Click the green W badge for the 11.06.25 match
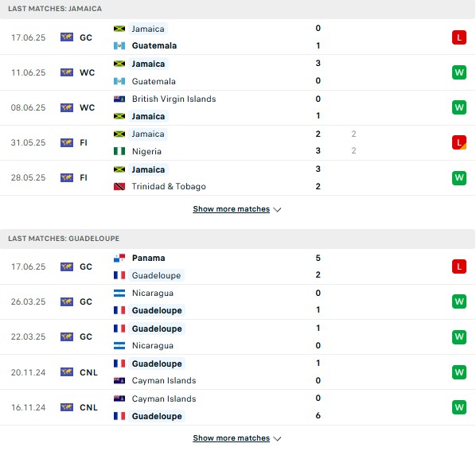 [459, 72]
